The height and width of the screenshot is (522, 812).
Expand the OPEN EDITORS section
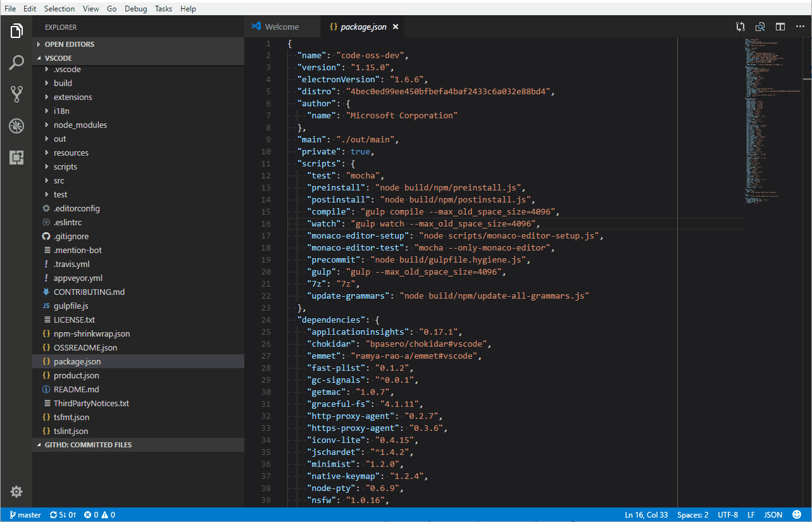click(x=138, y=44)
